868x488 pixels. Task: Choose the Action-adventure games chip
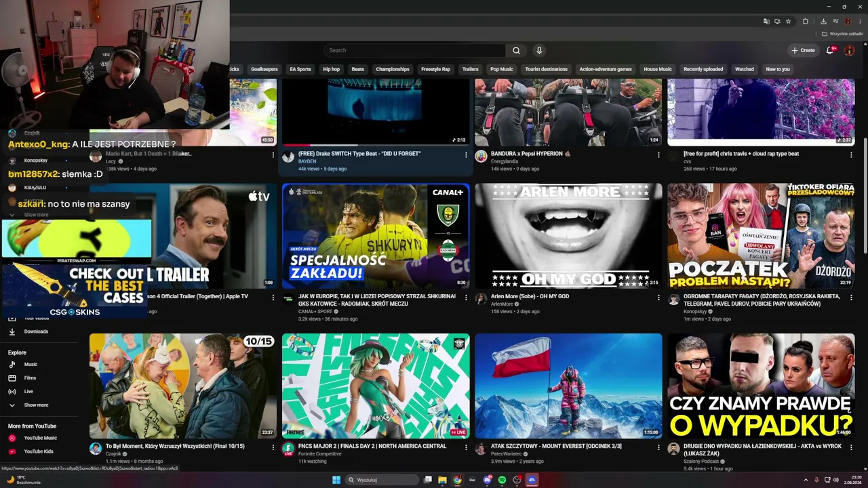coord(606,69)
